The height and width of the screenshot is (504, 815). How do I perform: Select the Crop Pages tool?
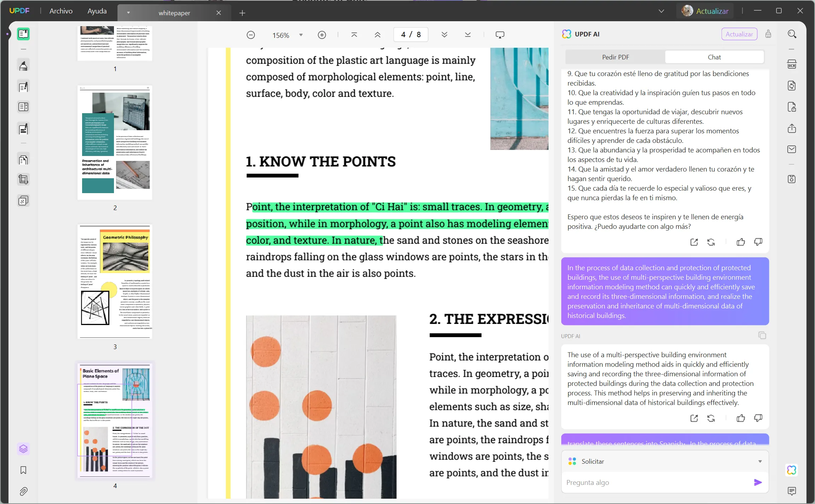pyautogui.click(x=23, y=179)
